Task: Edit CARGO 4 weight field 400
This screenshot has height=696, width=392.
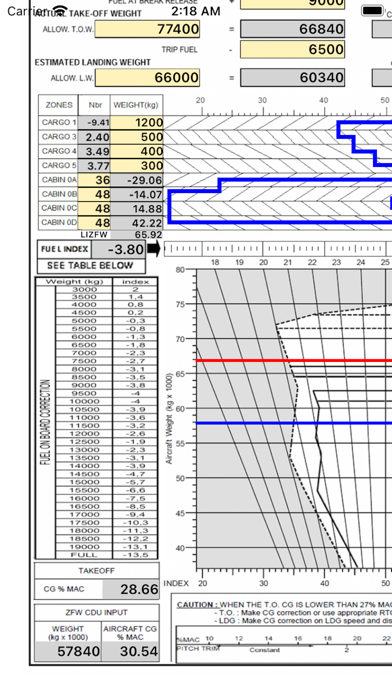Action: click(137, 151)
